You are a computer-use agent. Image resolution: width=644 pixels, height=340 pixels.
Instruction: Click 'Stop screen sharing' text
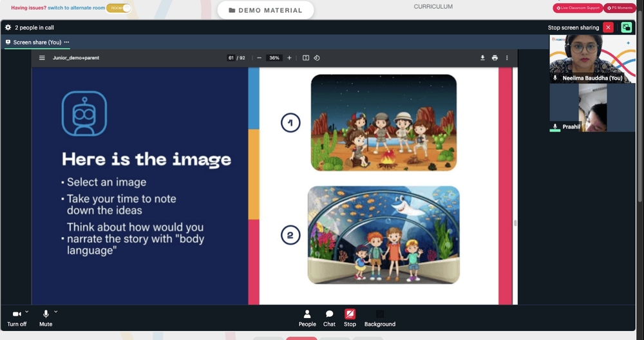tap(573, 28)
